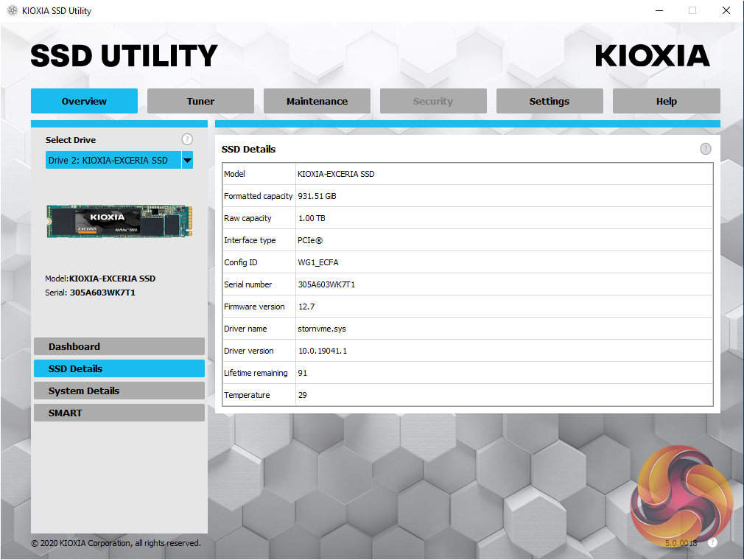The width and height of the screenshot is (744, 560).
Task: Switch to the Overview tab
Action: point(84,101)
